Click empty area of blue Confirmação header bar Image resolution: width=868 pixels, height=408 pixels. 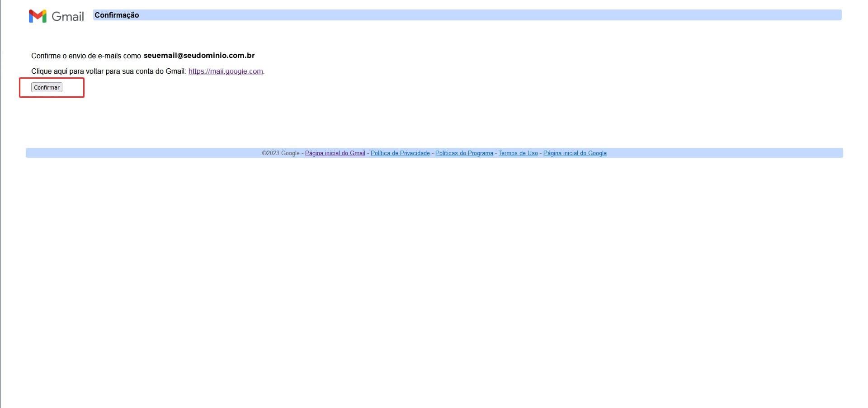[x=452, y=15]
